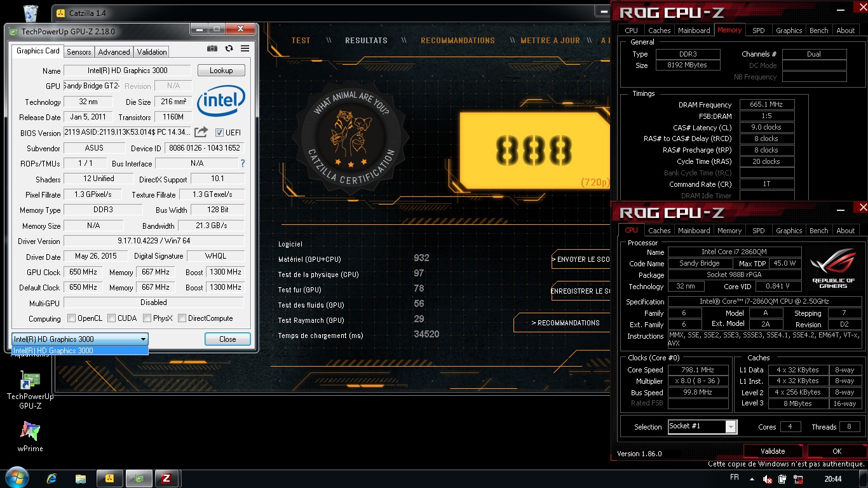Switch to GPU-Z Advanced tab
Image resolution: width=868 pixels, height=488 pixels.
(x=114, y=52)
